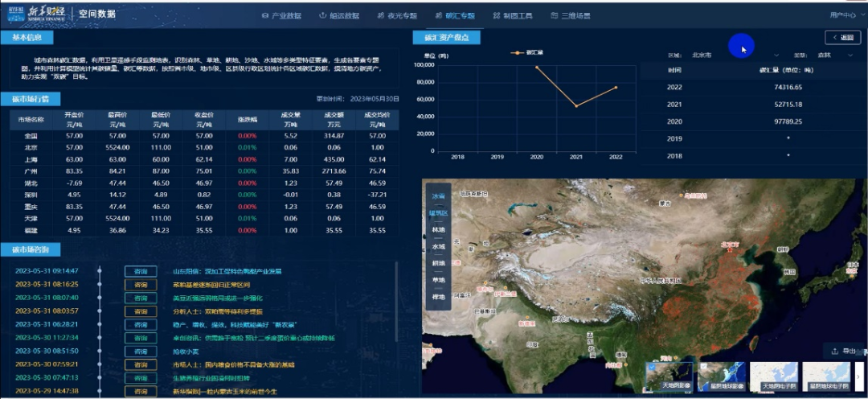Open news 市场人士：国内粮食价格不具备大涨的基础

pos(234,364)
